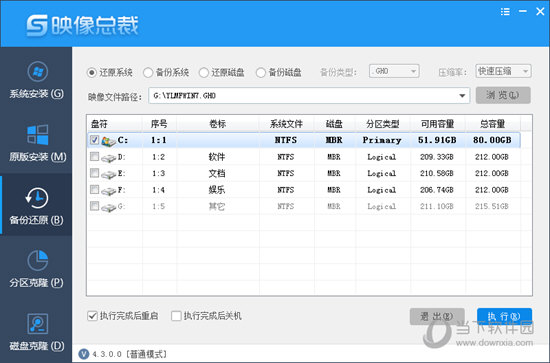
Task: Sort by 序号 column header
Action: coord(159,124)
